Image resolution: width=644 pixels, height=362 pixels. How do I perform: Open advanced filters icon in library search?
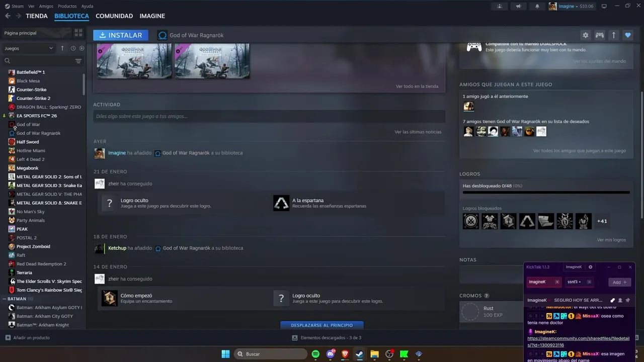coord(78,61)
